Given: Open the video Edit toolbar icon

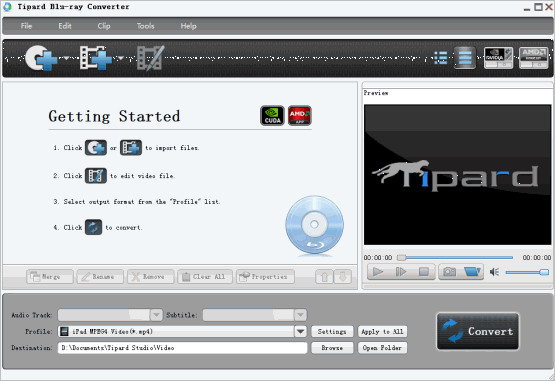Looking at the screenshot, I should [151, 58].
